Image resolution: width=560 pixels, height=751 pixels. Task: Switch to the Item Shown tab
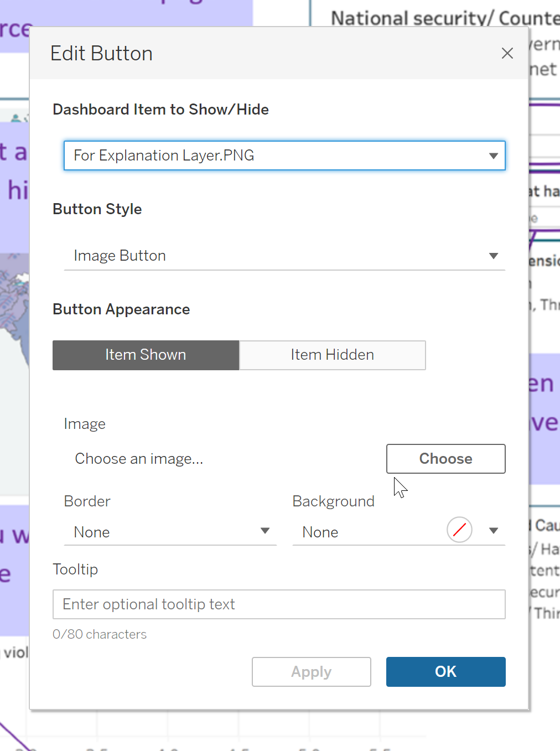pyautogui.click(x=146, y=355)
